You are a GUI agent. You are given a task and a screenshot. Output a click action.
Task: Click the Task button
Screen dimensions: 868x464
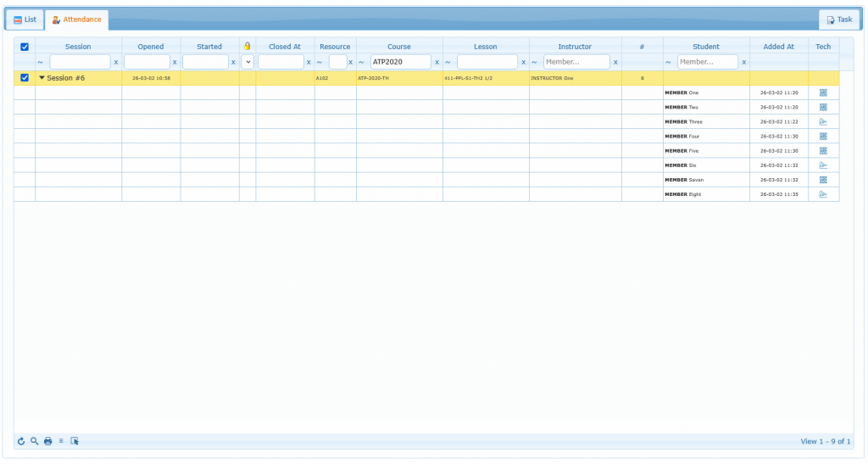pyautogui.click(x=838, y=19)
